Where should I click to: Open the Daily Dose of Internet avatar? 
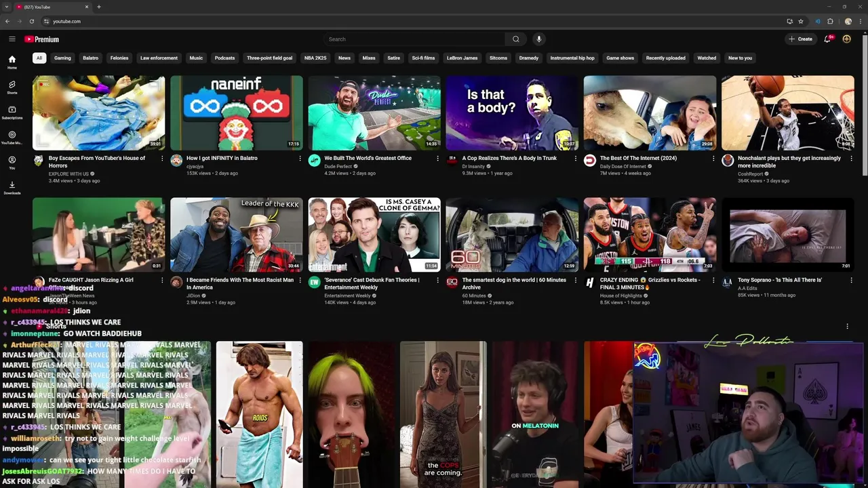click(x=590, y=160)
